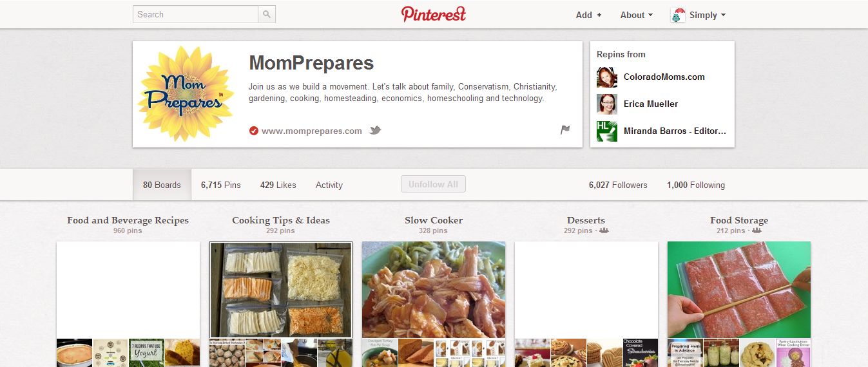Click the Twitter bird icon
The height and width of the screenshot is (367, 868).
[375, 130]
